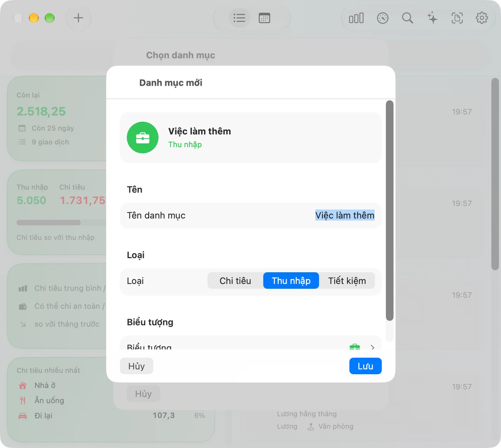Click the Chọn danh mục sheet title
The image size is (501, 448).
pyautogui.click(x=180, y=55)
